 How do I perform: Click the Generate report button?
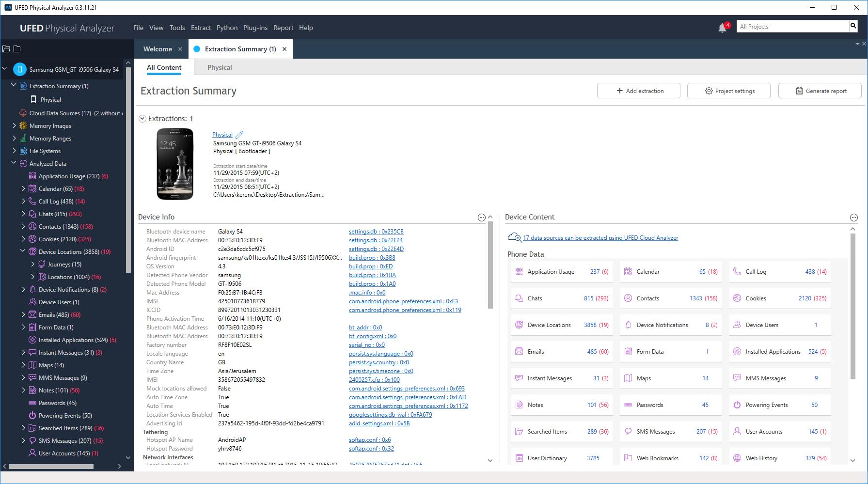click(x=820, y=91)
